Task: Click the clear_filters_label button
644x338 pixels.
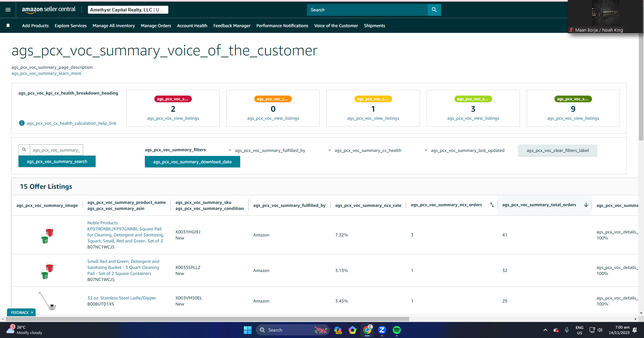Action: tap(557, 151)
